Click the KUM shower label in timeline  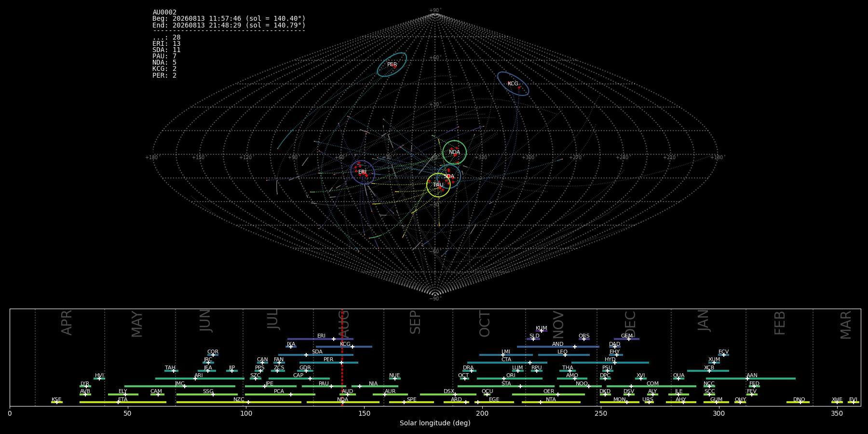pyautogui.click(x=542, y=328)
